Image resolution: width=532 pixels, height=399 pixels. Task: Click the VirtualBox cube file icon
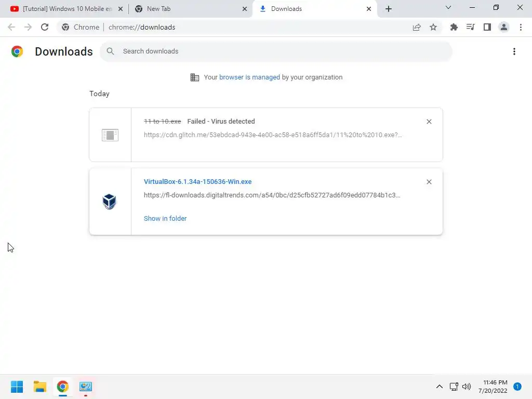click(109, 202)
